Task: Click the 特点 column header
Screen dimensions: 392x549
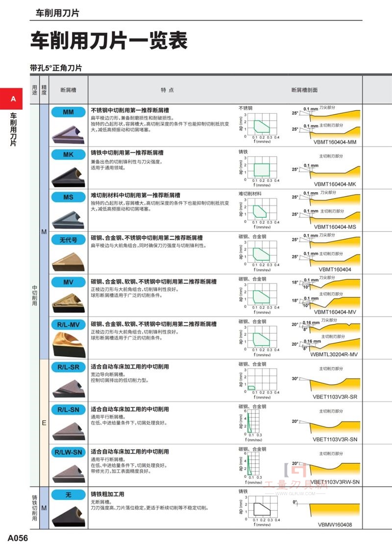Action: pyautogui.click(x=167, y=90)
